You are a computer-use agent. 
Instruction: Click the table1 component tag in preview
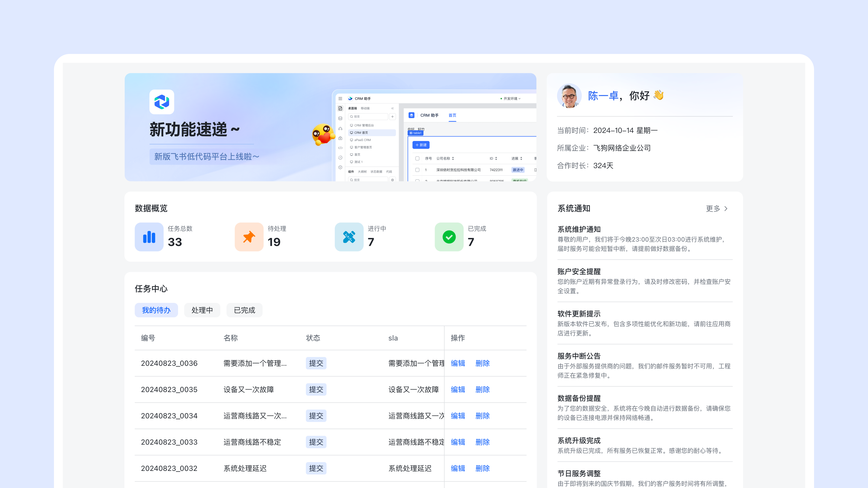415,133
